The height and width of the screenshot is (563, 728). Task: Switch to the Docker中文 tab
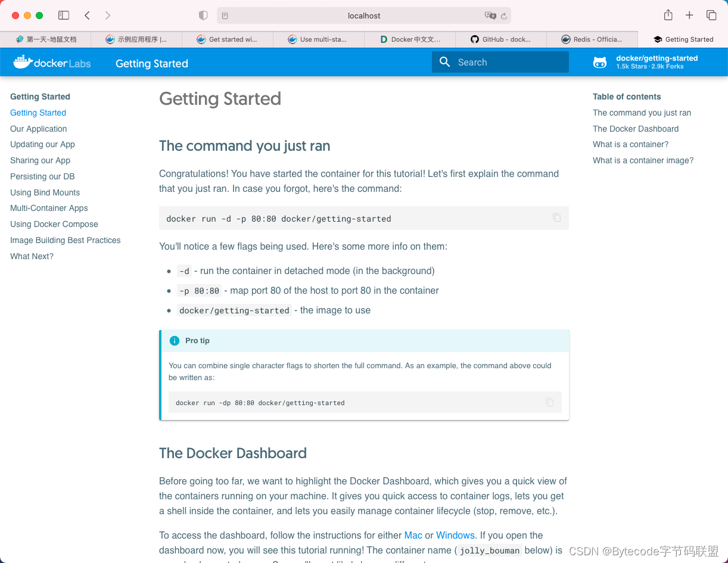pos(410,39)
